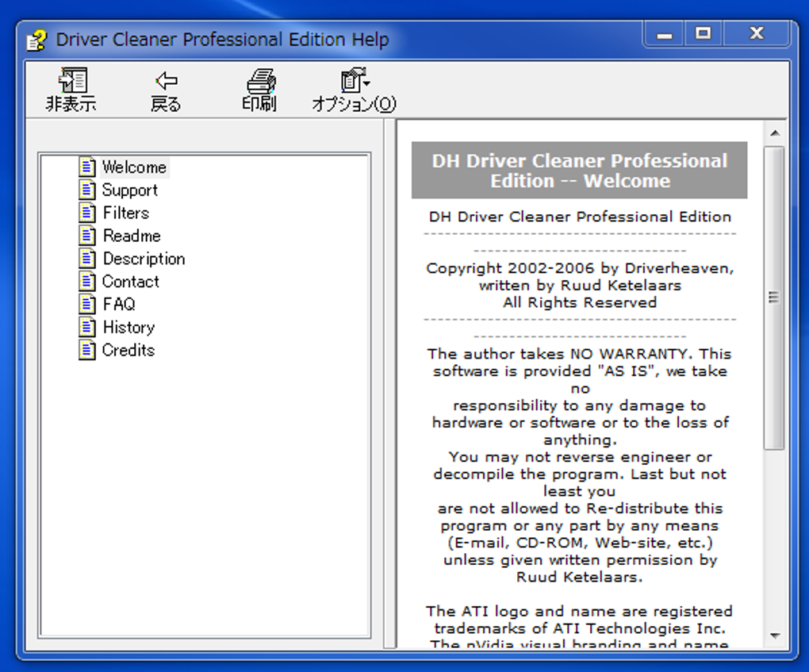Image resolution: width=809 pixels, height=672 pixels.
Task: Open the Support topic
Action: (x=130, y=190)
